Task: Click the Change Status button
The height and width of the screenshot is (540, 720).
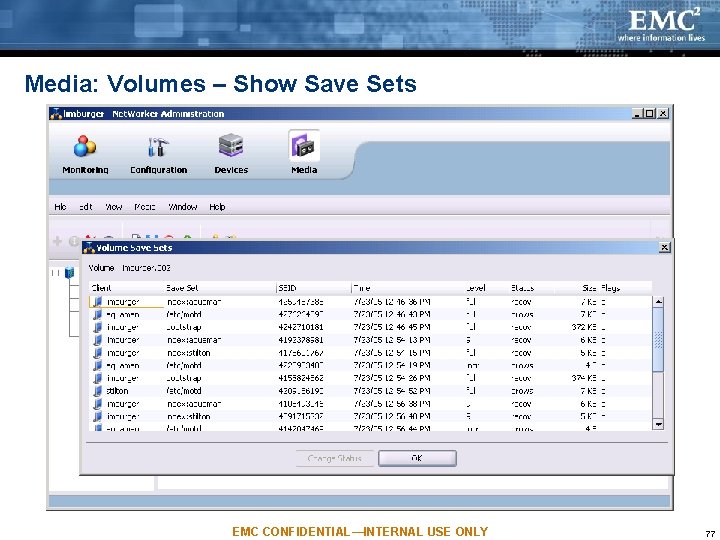Action: 334,458
